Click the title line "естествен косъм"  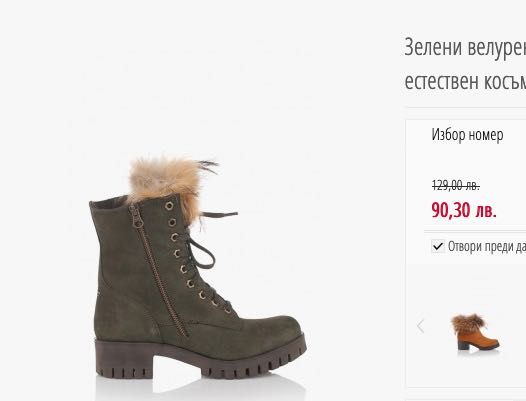coord(465,81)
